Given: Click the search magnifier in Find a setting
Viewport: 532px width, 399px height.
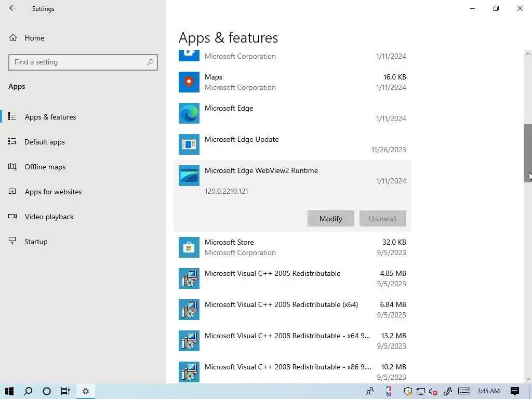Looking at the screenshot, I should coord(150,62).
